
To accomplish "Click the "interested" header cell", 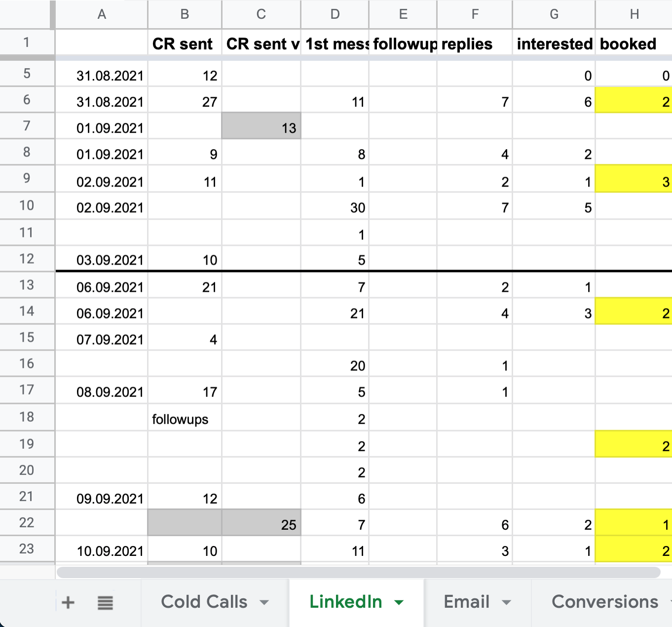I will point(554,44).
